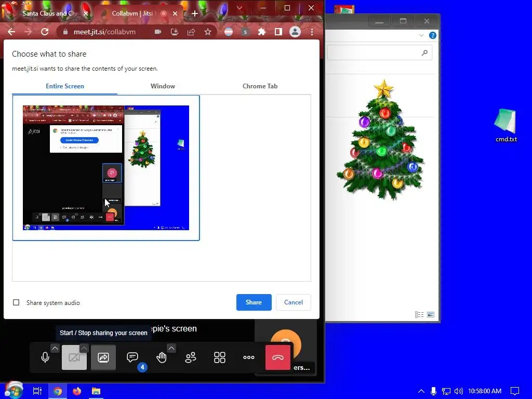Open the more actions menu in Jitsi
532x399 pixels.
[249, 357]
